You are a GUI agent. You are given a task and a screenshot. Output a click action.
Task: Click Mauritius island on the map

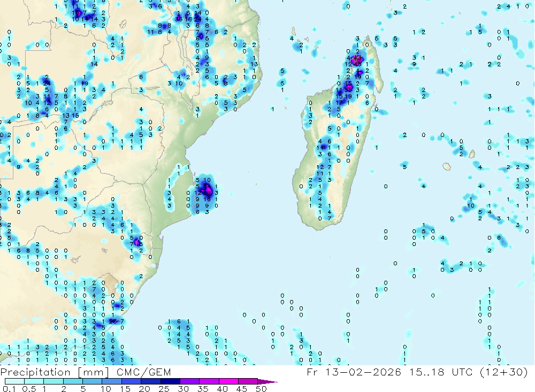coord(472,154)
